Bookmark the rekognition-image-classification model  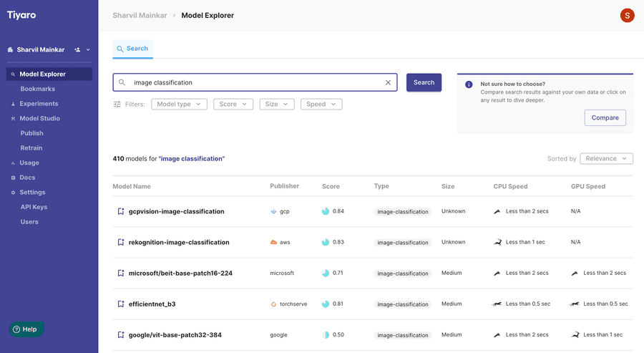click(121, 242)
